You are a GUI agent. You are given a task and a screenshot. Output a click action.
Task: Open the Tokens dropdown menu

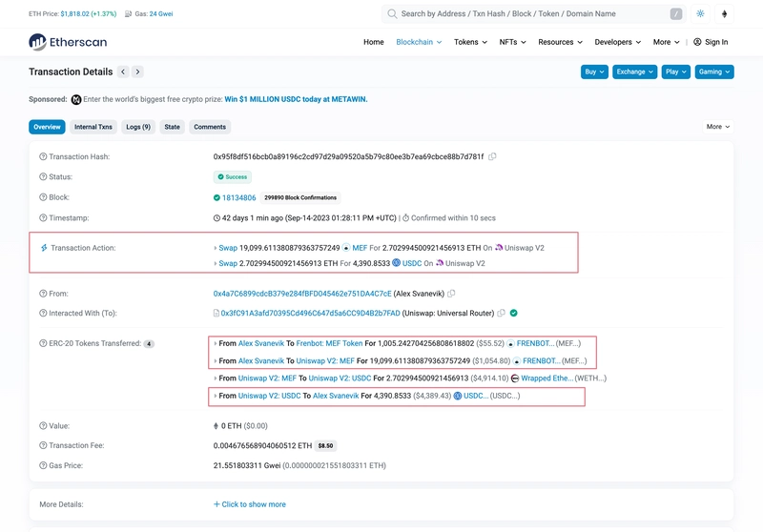coord(470,42)
